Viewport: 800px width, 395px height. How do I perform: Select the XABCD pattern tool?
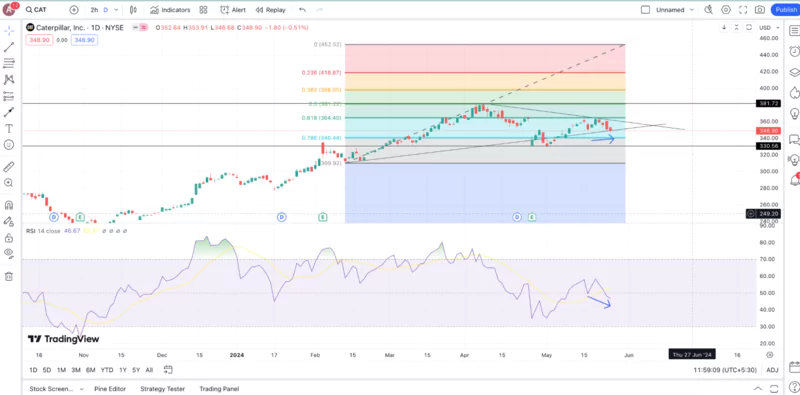(x=9, y=80)
